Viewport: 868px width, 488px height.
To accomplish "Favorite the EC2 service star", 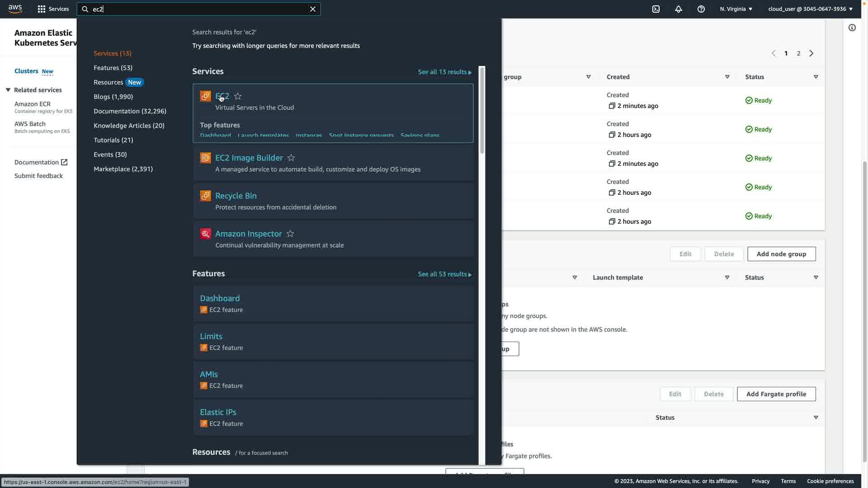I will tap(238, 96).
